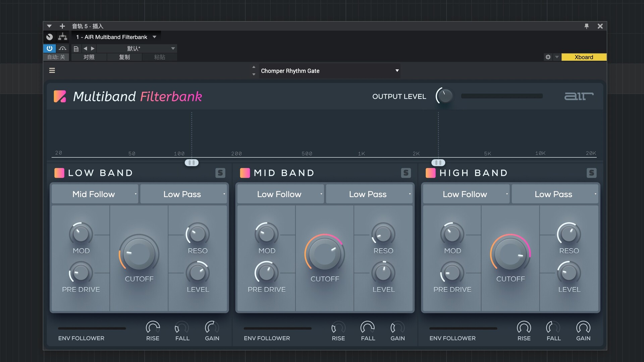Solo the High Band
The height and width of the screenshot is (362, 644).
click(591, 173)
